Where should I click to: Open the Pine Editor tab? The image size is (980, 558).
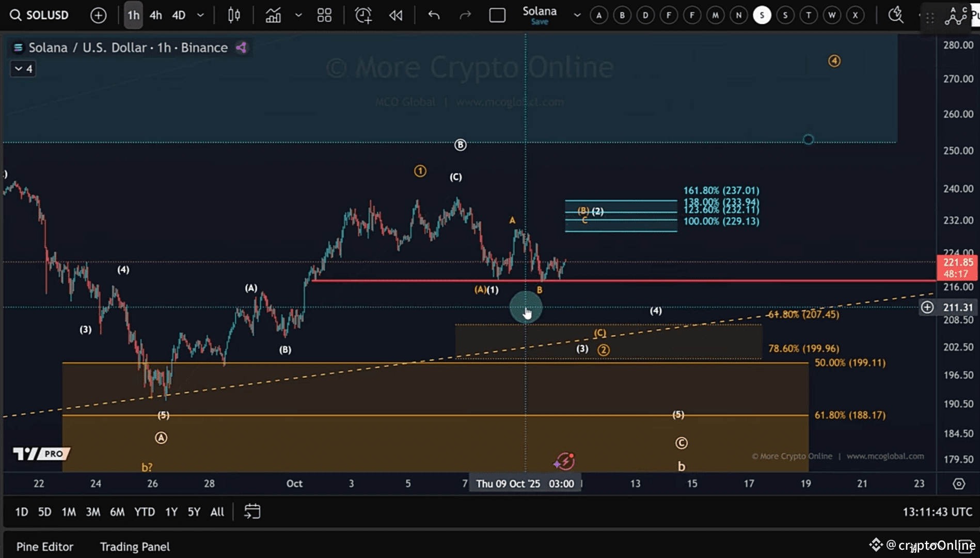click(x=45, y=547)
